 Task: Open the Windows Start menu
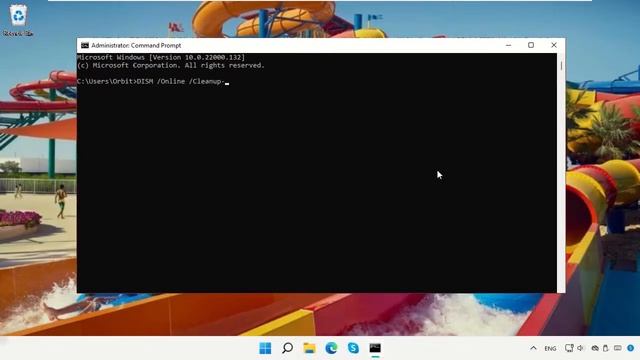265,348
